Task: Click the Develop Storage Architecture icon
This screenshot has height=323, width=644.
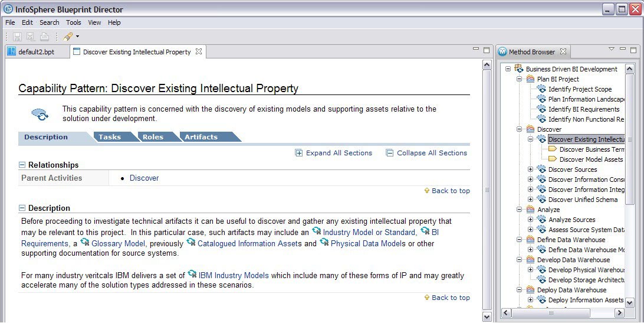Action: coord(541,280)
